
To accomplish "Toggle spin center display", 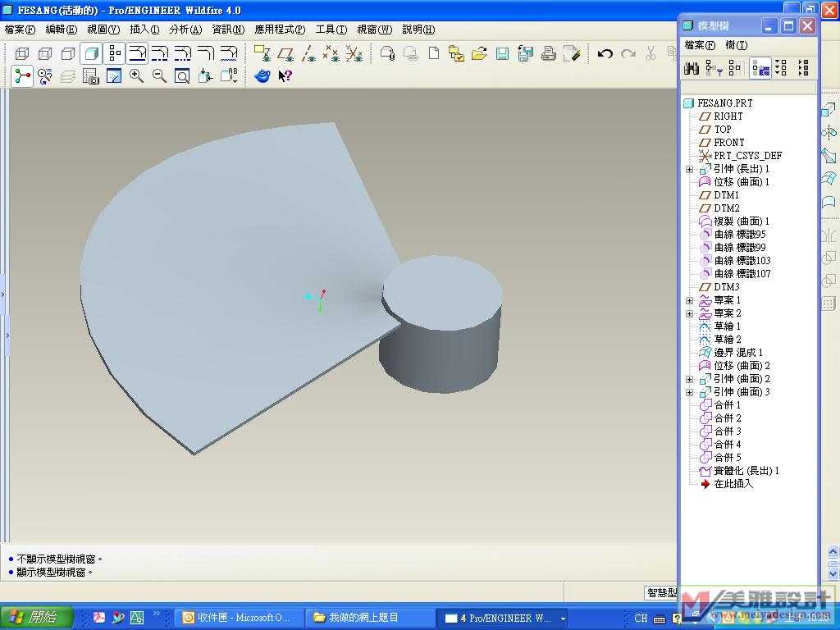I will 22,76.
